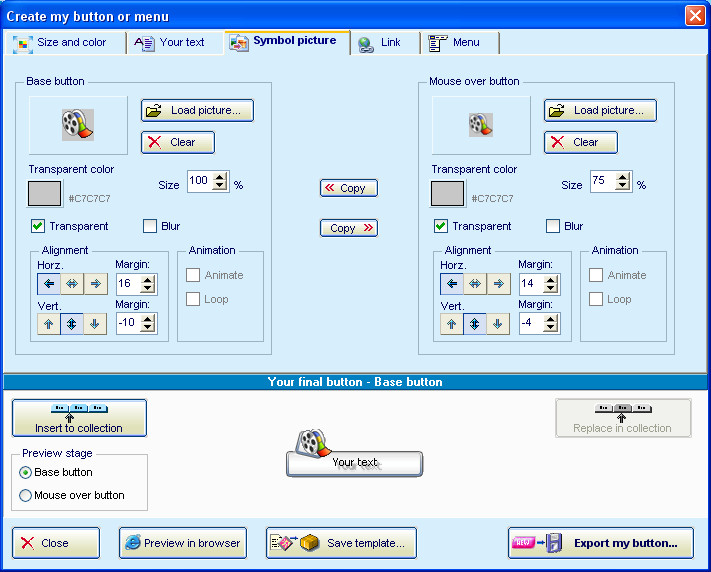Decrease mouse over Size percentage
Image resolution: width=711 pixels, height=572 pixels.
[623, 186]
